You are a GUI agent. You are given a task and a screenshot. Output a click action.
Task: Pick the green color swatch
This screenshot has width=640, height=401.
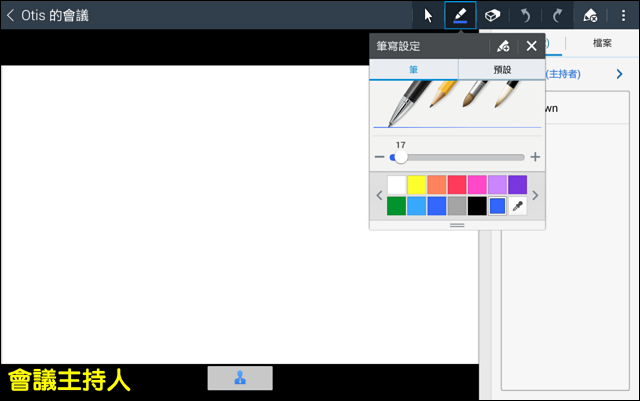(396, 206)
